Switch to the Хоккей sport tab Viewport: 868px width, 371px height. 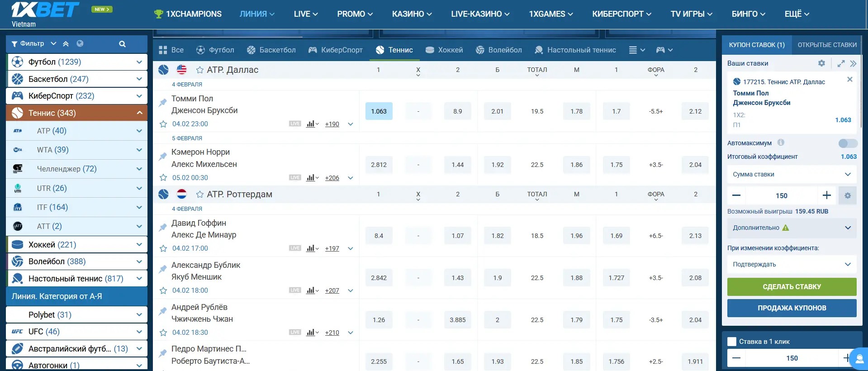444,50
